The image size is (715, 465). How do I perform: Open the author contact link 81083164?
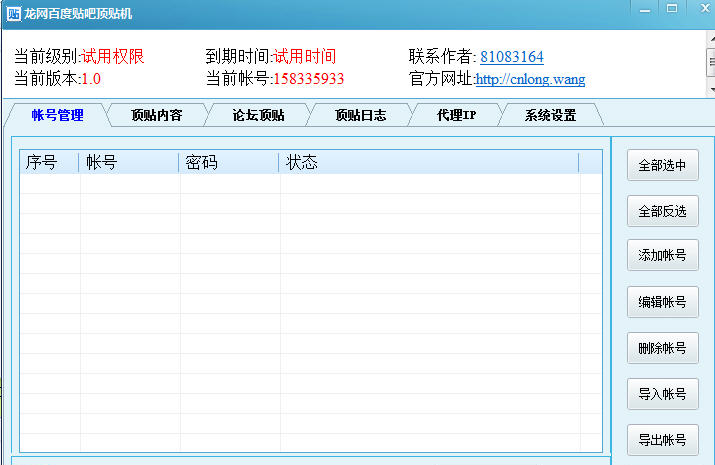click(x=512, y=57)
